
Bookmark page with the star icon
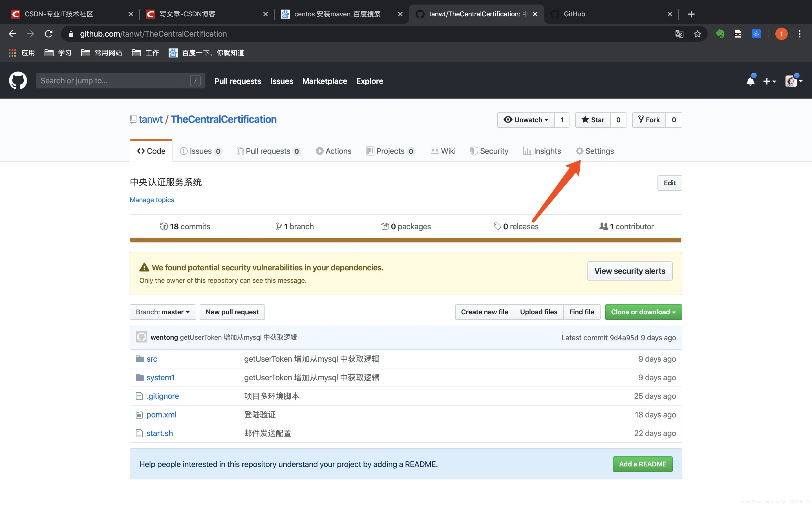tap(697, 34)
